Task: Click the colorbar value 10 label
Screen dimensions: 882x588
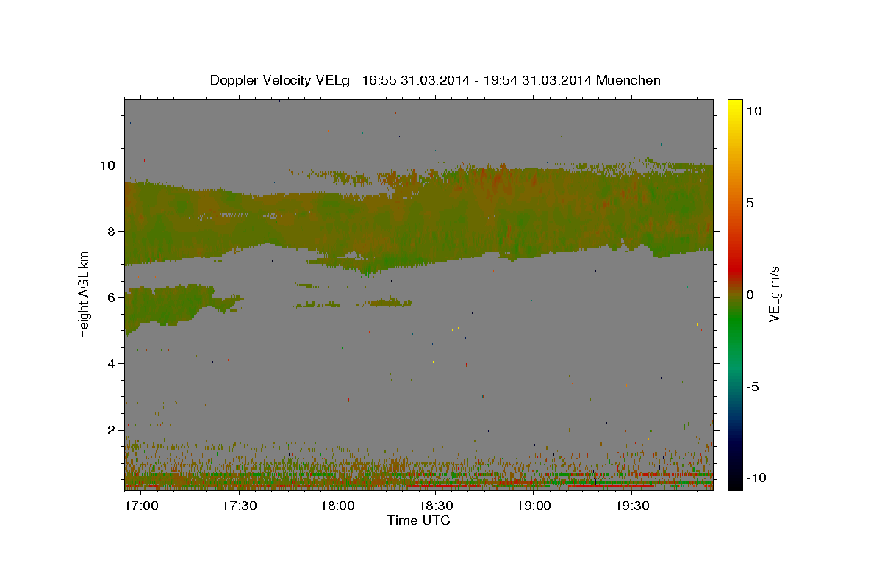Action: [x=753, y=110]
